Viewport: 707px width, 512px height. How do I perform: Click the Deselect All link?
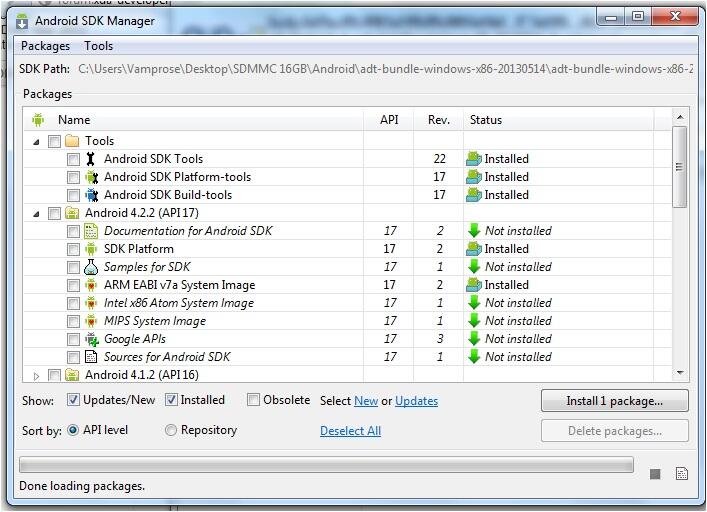[350, 431]
